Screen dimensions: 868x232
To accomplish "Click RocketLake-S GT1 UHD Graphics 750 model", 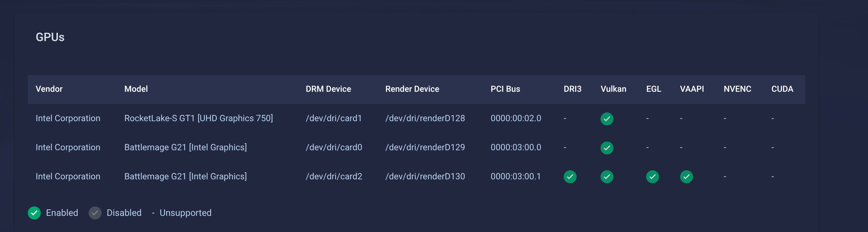I will tap(199, 118).
